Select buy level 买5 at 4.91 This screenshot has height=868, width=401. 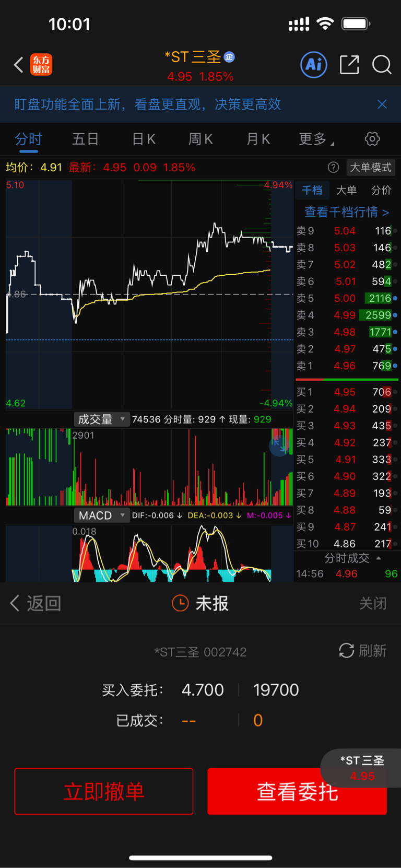(x=347, y=459)
